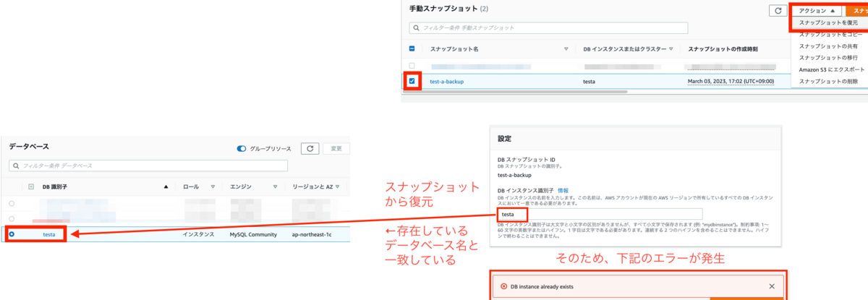Click the 'インスタンス' role cell
This screenshot has width=868, height=300.
click(198, 234)
